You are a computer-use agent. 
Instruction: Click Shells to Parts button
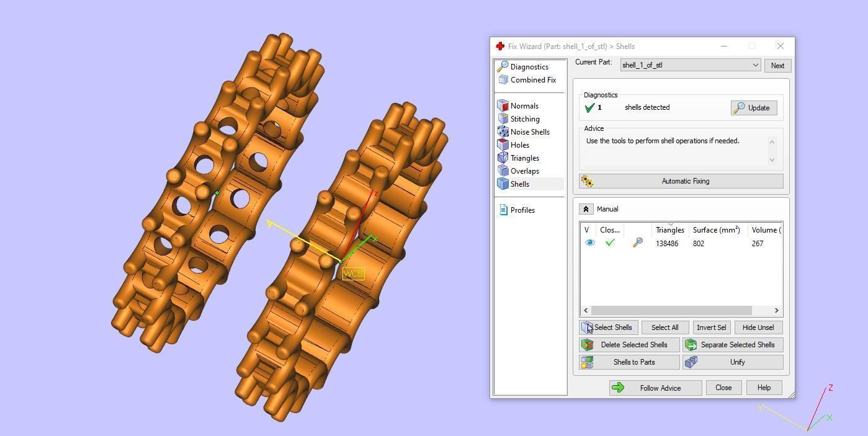[x=629, y=362]
